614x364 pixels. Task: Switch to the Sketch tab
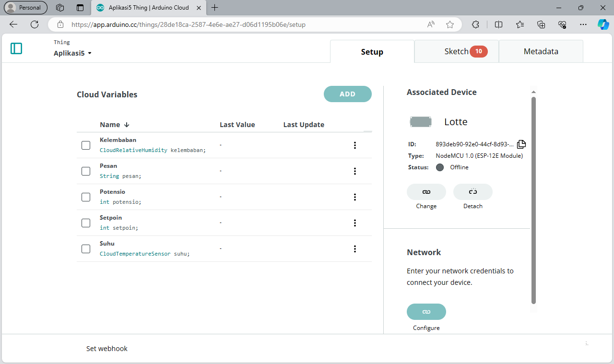click(457, 51)
